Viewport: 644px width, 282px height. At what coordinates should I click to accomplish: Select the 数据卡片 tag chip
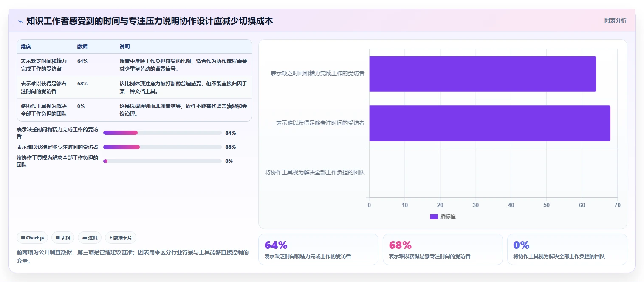tap(121, 238)
